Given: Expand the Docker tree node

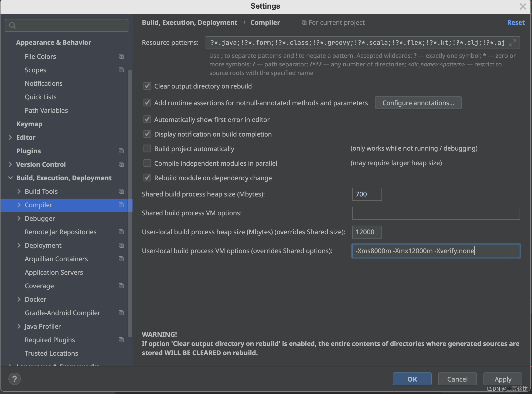Looking at the screenshot, I should coord(19,299).
